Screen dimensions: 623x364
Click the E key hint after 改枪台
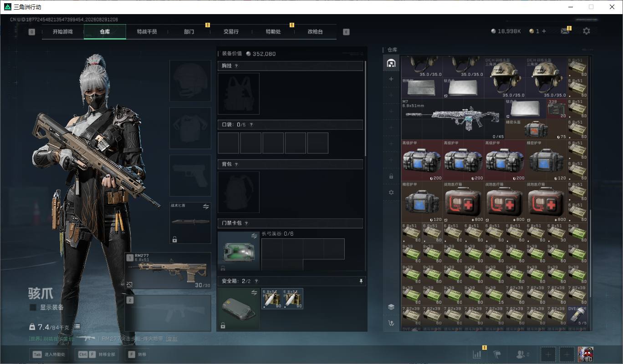[346, 32]
